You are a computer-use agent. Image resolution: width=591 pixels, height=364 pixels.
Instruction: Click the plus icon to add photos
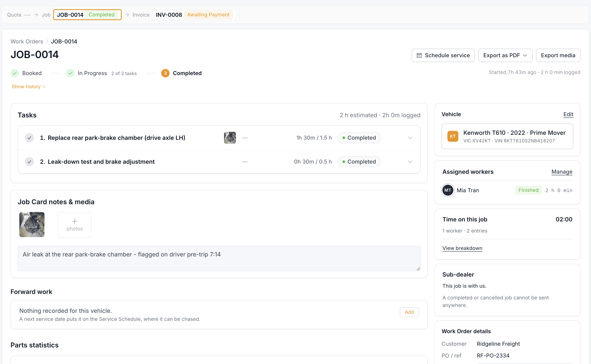75,221
